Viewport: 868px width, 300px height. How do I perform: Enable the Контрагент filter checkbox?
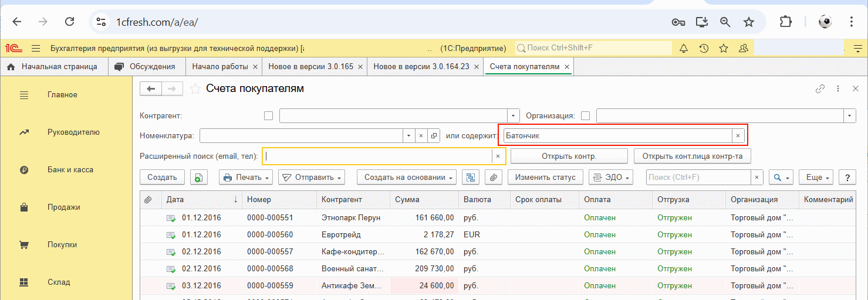point(269,116)
